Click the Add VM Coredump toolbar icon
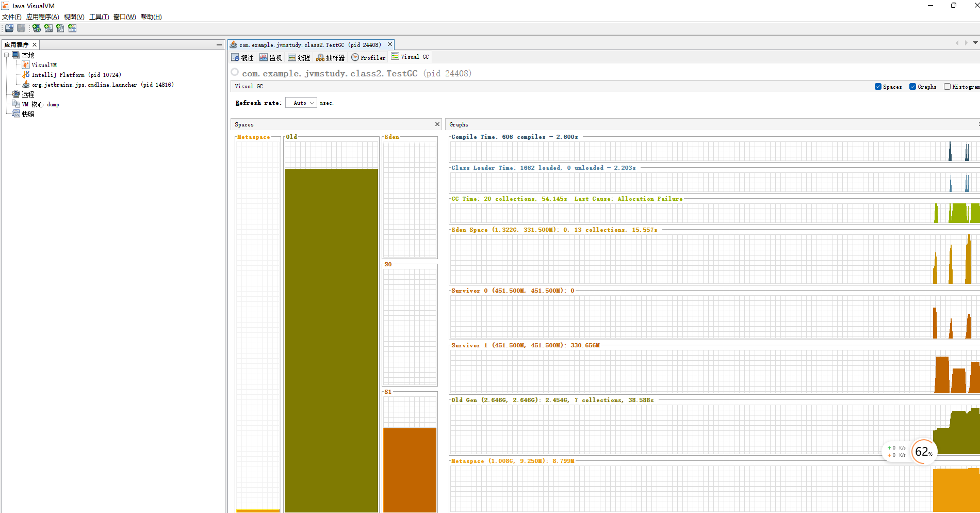 click(60, 28)
